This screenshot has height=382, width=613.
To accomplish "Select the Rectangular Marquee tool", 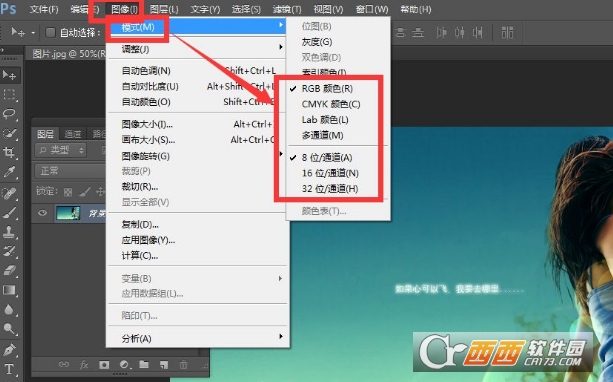I will pos(9,94).
